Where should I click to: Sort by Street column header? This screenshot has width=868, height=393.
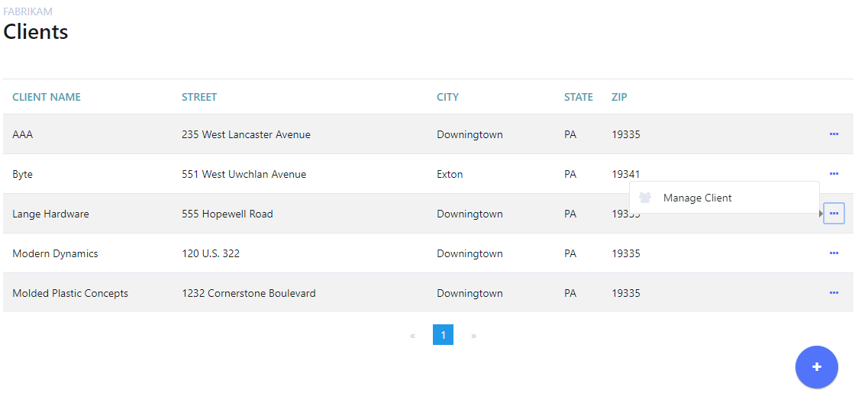(199, 97)
